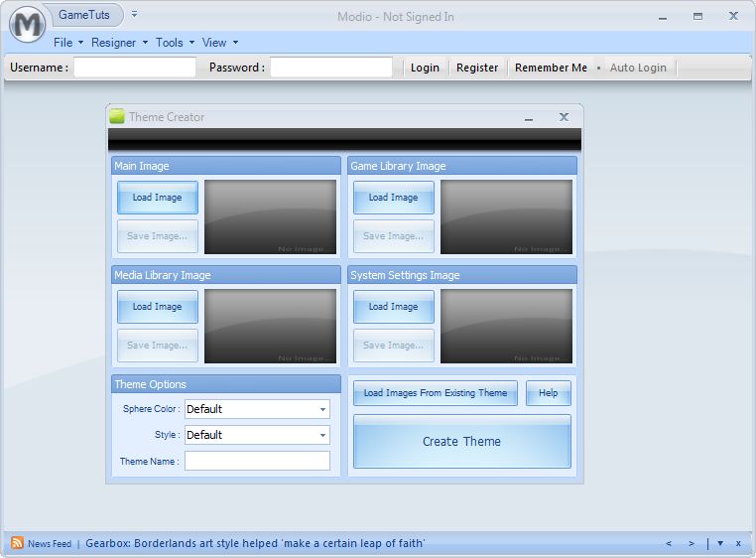The height and width of the screenshot is (558, 756).
Task: Toggle the Auto Login option
Action: coord(638,68)
